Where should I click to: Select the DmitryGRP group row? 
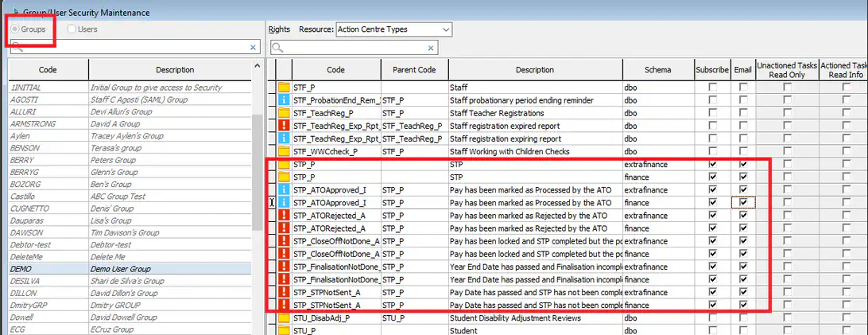click(x=130, y=305)
